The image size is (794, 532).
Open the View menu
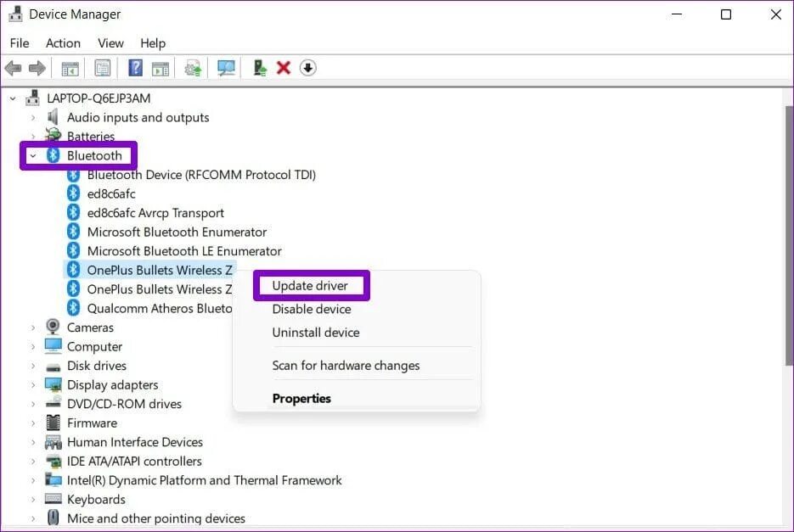pyautogui.click(x=110, y=43)
